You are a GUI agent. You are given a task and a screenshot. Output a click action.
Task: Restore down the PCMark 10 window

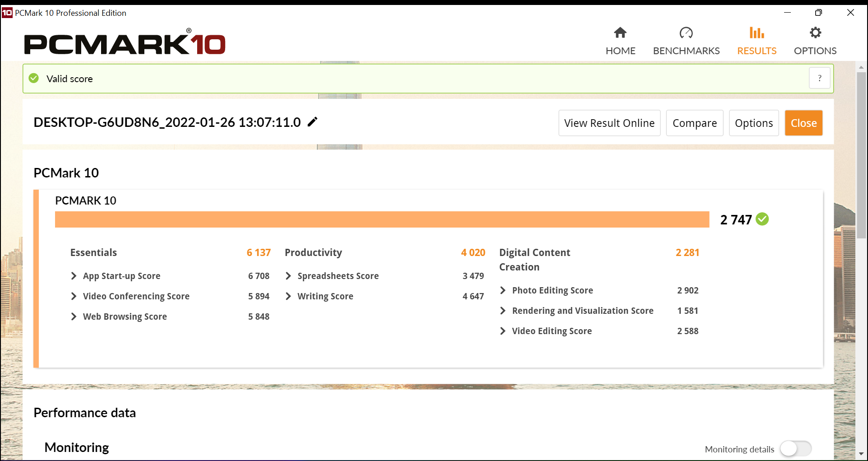point(818,13)
